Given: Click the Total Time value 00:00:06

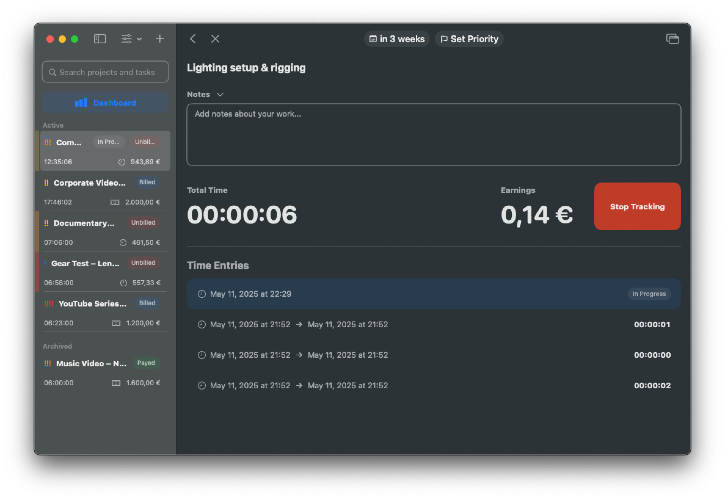Looking at the screenshot, I should pos(242,215).
